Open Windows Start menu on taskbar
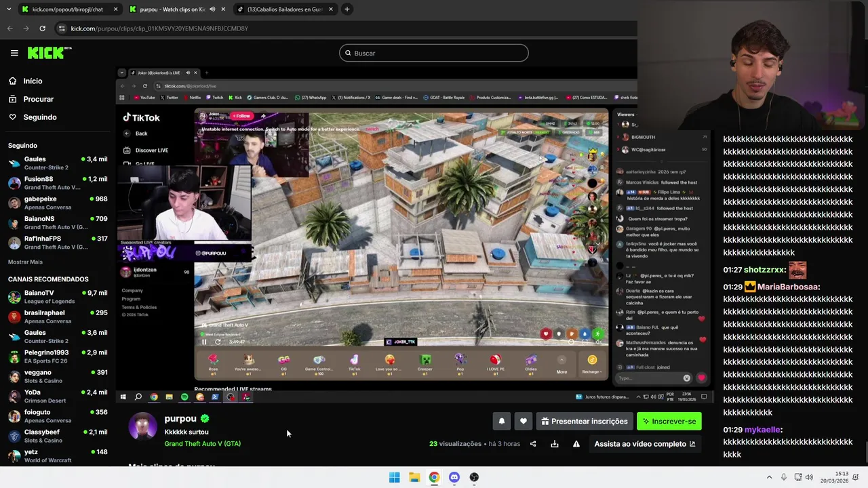Image resolution: width=868 pixels, height=488 pixels. pos(394,477)
